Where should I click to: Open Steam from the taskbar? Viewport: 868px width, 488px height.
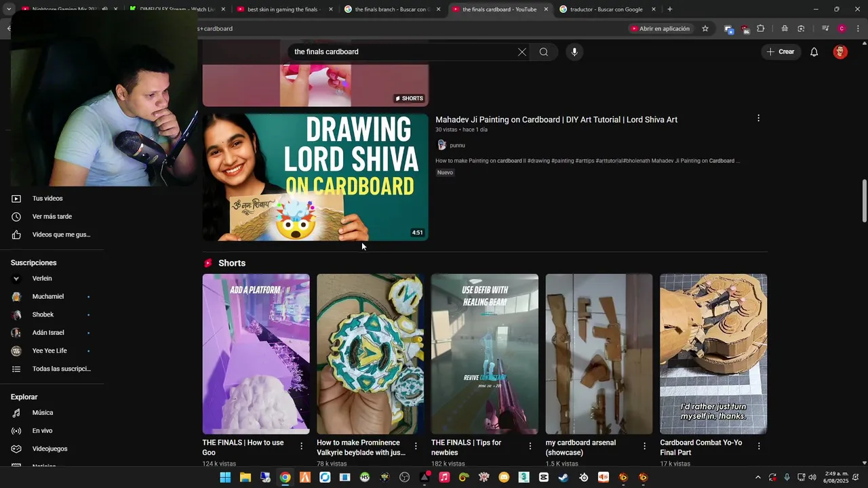coord(564,477)
